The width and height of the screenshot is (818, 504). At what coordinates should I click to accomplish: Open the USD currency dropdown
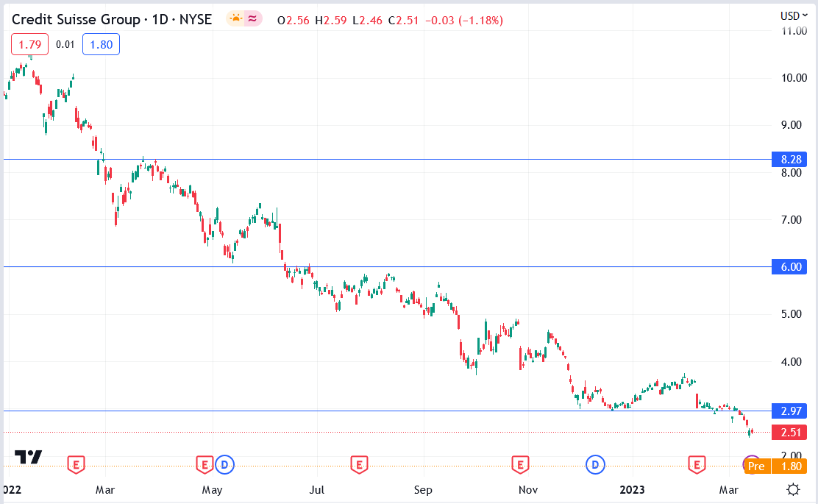[794, 16]
